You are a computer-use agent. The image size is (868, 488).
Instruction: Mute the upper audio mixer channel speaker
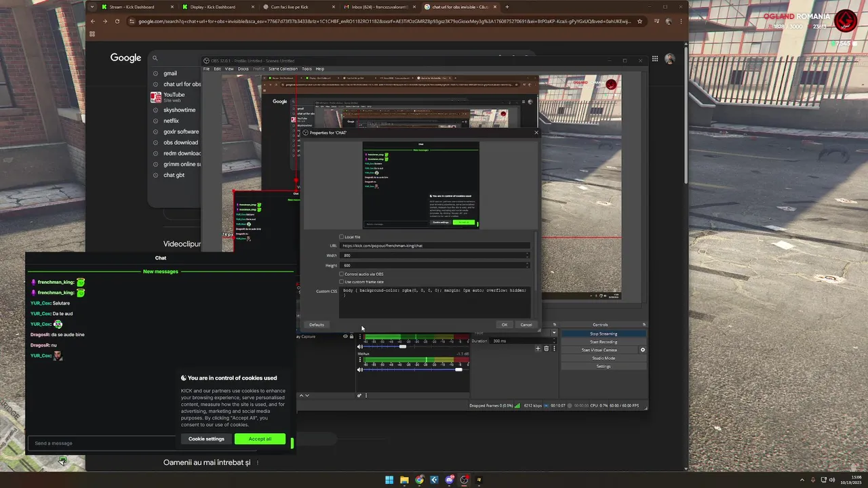pos(360,346)
